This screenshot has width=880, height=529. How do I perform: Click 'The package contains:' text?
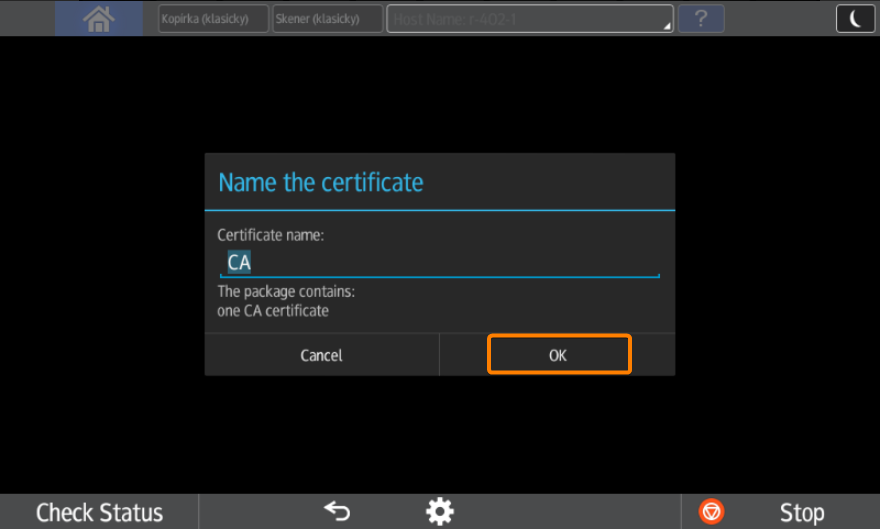(x=286, y=292)
